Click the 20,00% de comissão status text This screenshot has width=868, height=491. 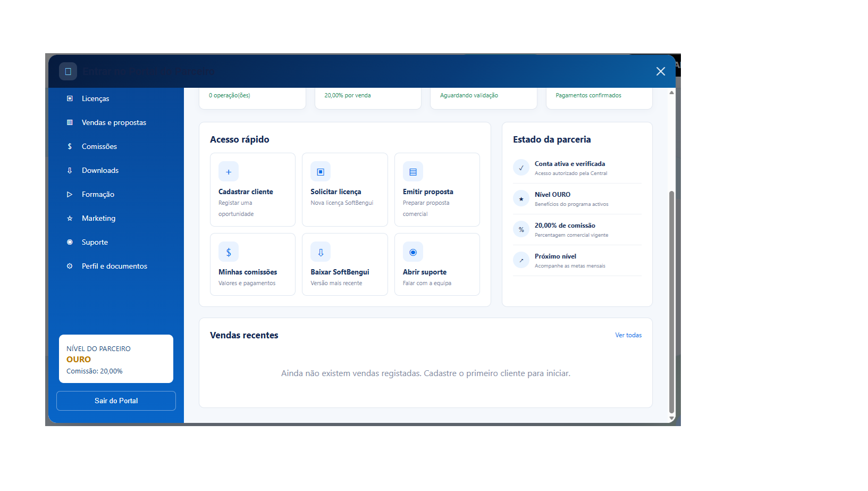[x=564, y=226]
